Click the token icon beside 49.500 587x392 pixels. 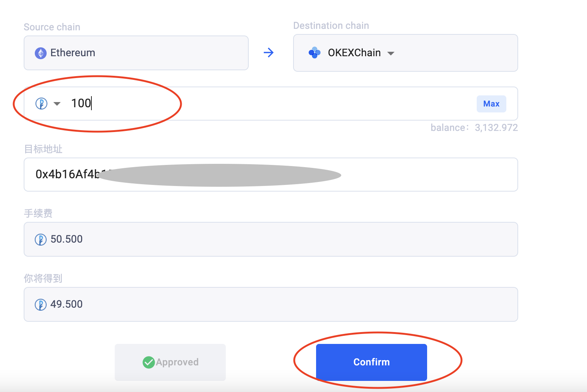coord(40,305)
